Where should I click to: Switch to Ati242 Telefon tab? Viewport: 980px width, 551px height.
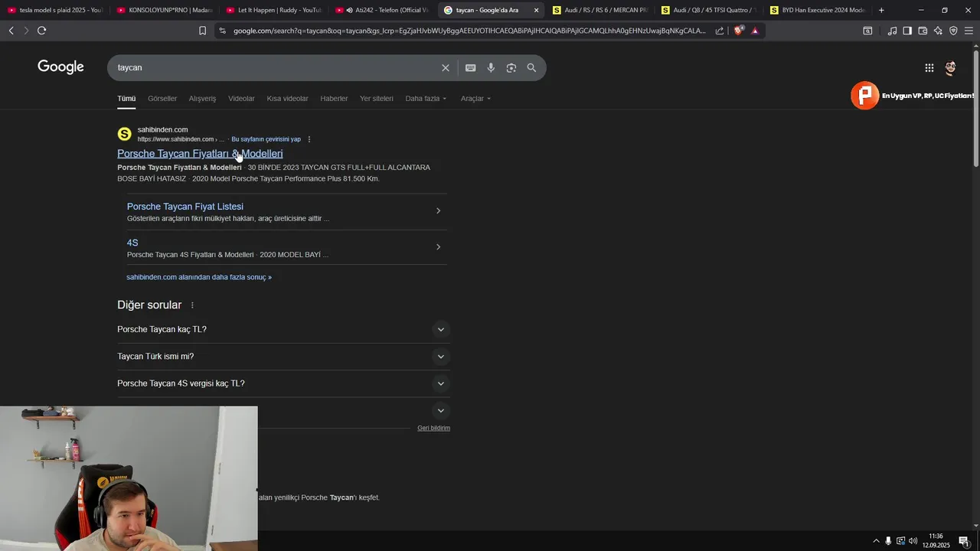(383, 10)
